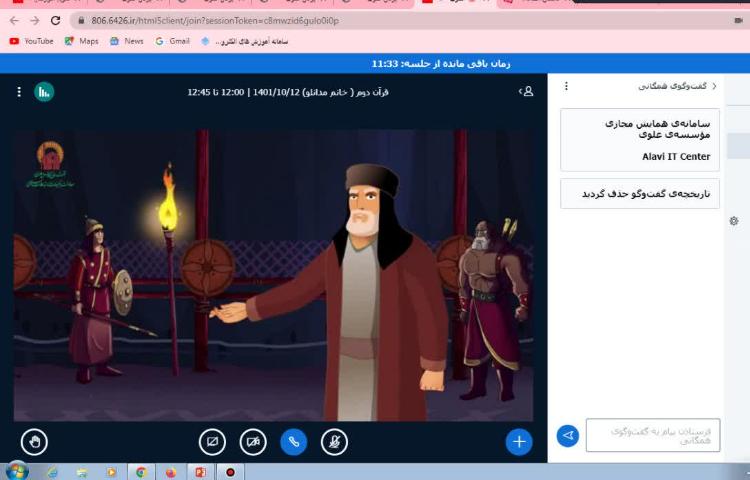Toggle screen sharing button
The width and height of the screenshot is (750, 480).
pyautogui.click(x=212, y=442)
